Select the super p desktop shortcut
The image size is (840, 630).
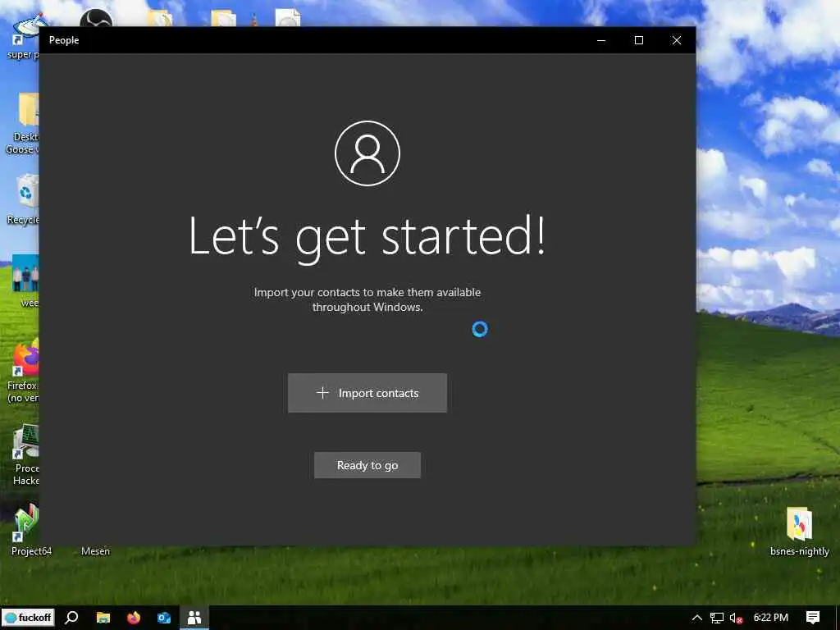[x=25, y=38]
